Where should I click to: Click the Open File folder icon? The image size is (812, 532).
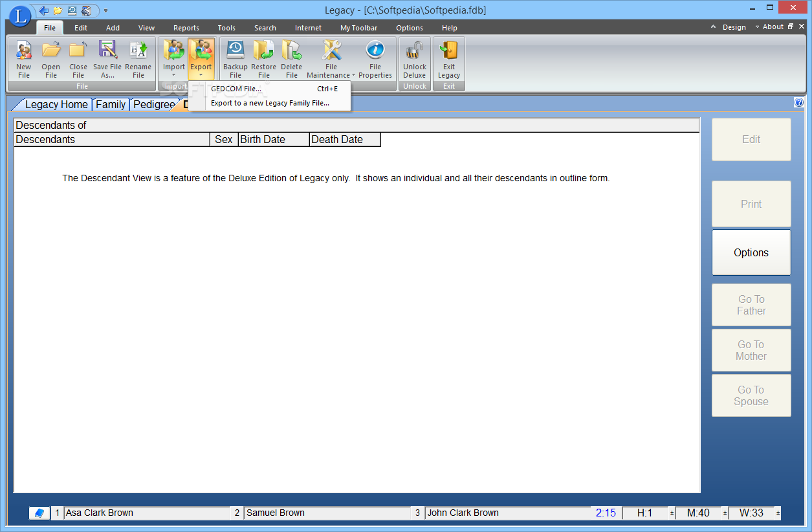51,50
